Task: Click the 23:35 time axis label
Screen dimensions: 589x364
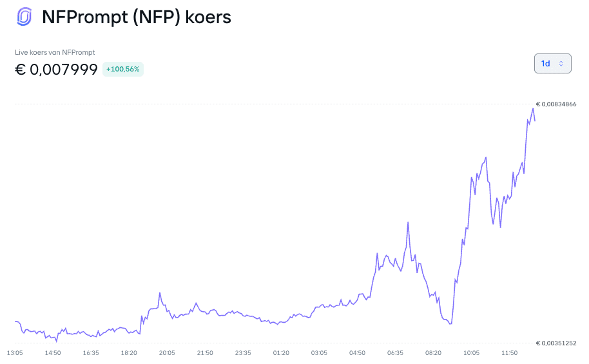Action: click(x=243, y=353)
